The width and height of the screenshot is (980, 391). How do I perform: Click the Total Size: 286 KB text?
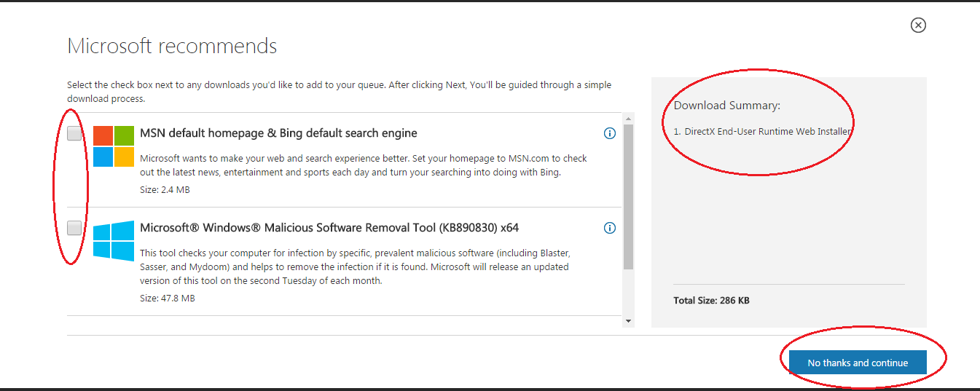(711, 300)
